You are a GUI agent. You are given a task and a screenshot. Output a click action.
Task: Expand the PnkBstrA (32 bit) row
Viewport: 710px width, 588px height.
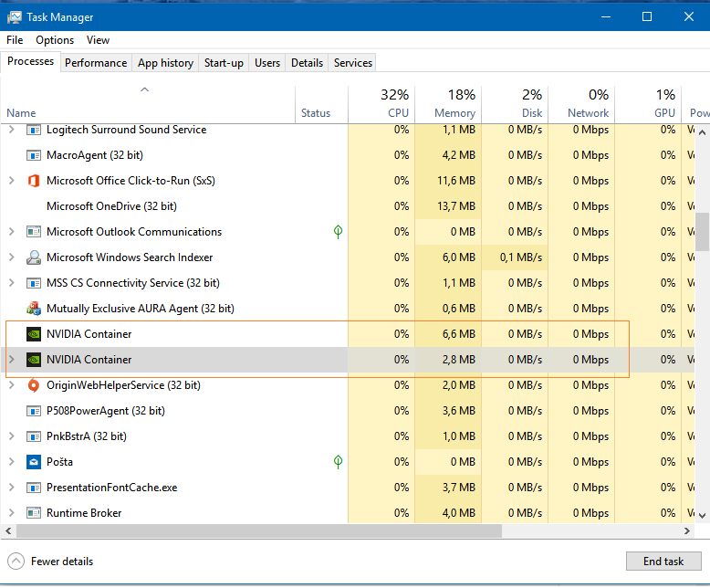[x=12, y=436]
